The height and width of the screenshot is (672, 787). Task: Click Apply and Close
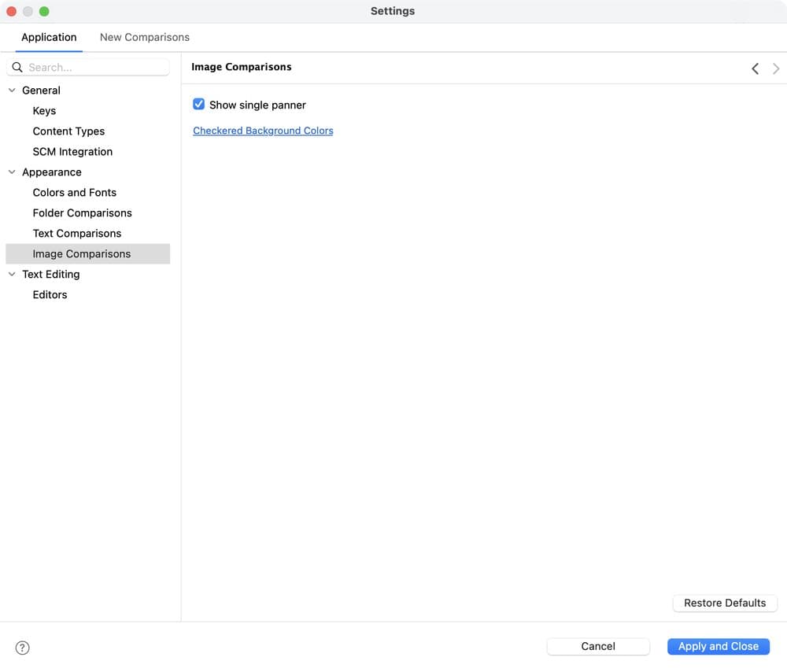719,646
